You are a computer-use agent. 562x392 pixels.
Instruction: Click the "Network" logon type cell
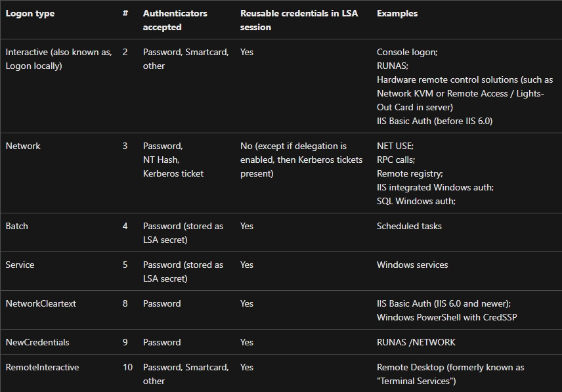23,146
